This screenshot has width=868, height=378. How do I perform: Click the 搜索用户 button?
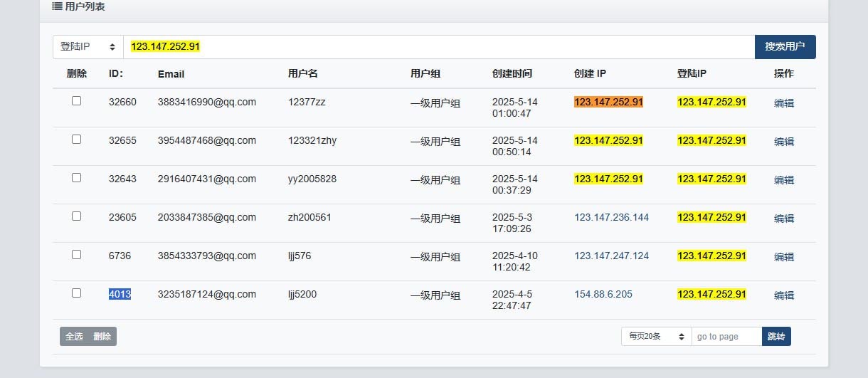(785, 47)
